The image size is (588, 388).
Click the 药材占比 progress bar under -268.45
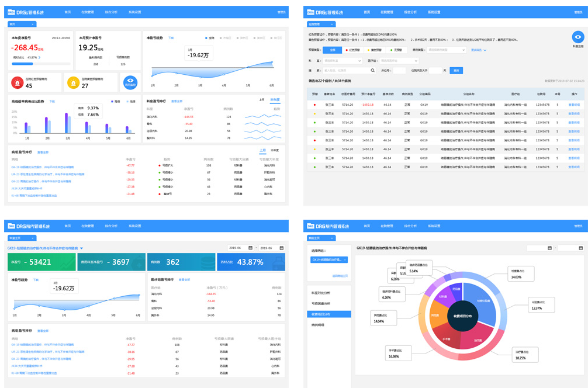(x=41, y=64)
